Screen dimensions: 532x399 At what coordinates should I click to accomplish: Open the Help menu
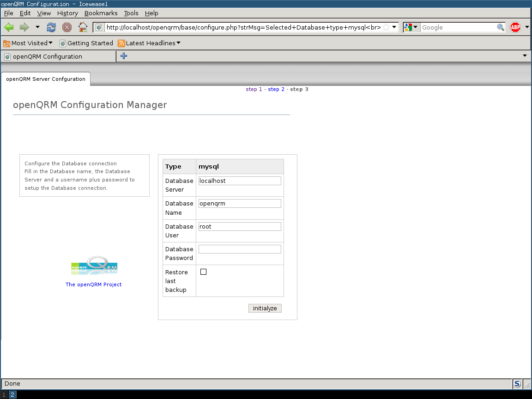[x=151, y=13]
